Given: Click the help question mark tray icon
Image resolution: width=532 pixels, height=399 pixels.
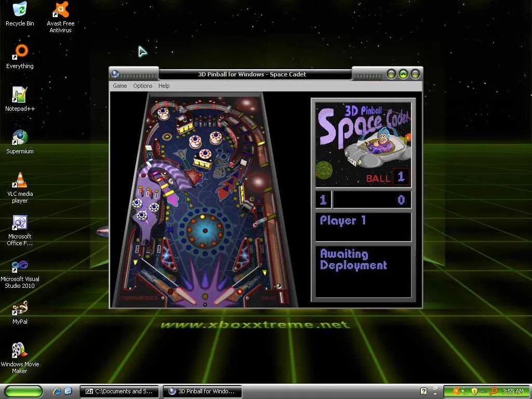Looking at the screenshot, I should (423, 391).
